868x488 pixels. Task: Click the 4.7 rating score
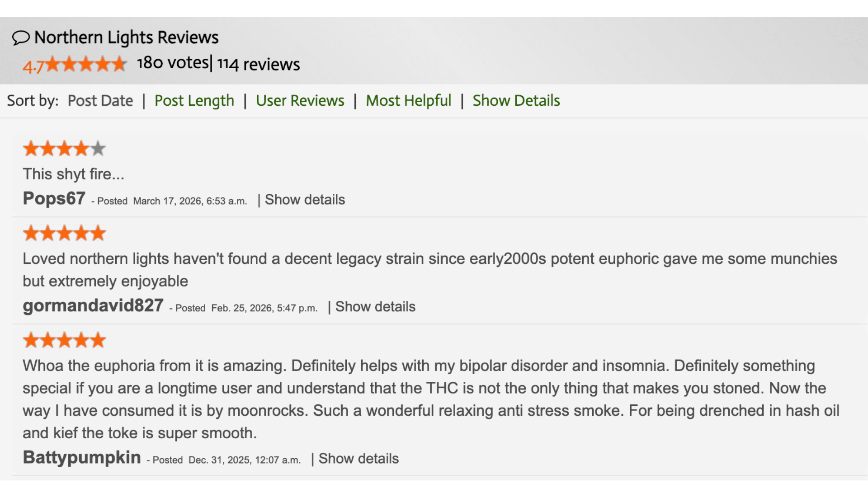click(x=33, y=66)
